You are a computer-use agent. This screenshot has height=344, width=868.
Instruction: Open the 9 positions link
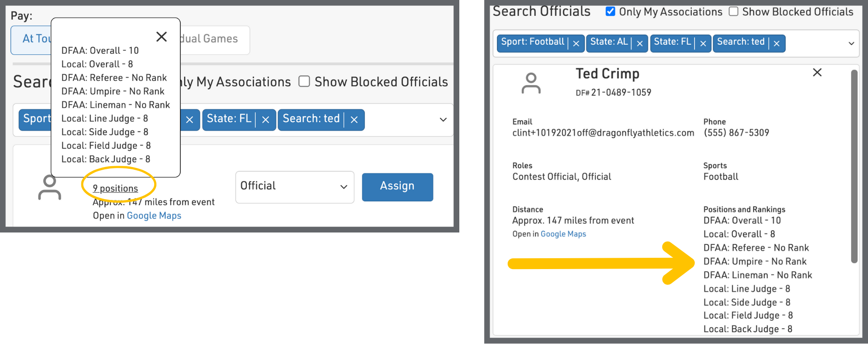[x=115, y=188]
